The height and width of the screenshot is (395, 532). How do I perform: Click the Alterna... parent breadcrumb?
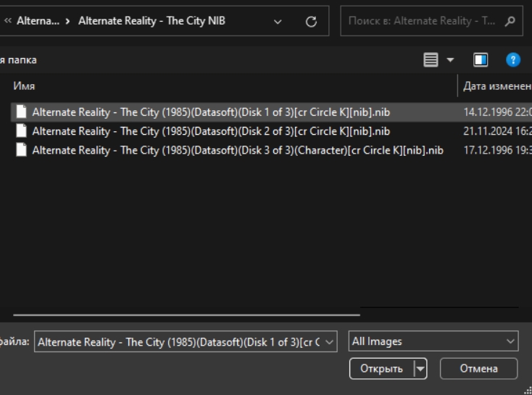(x=38, y=21)
